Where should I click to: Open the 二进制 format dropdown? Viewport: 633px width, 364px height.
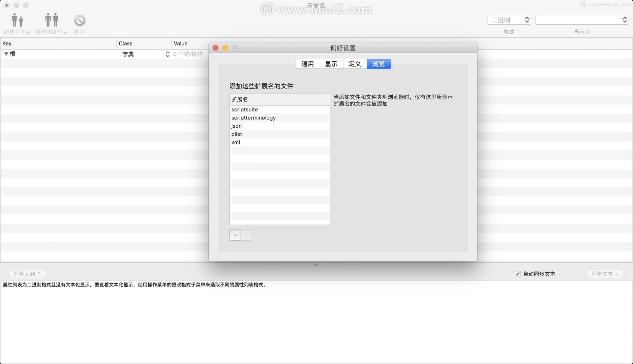click(x=509, y=20)
